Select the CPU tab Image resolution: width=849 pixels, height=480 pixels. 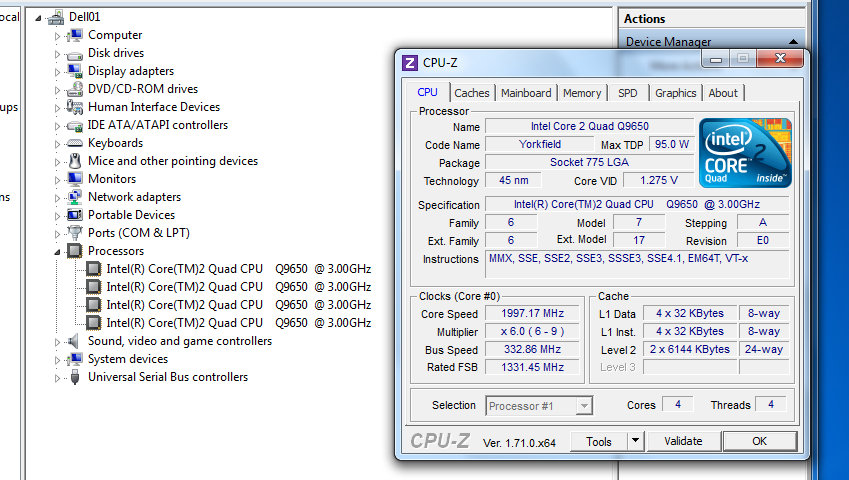tap(427, 92)
